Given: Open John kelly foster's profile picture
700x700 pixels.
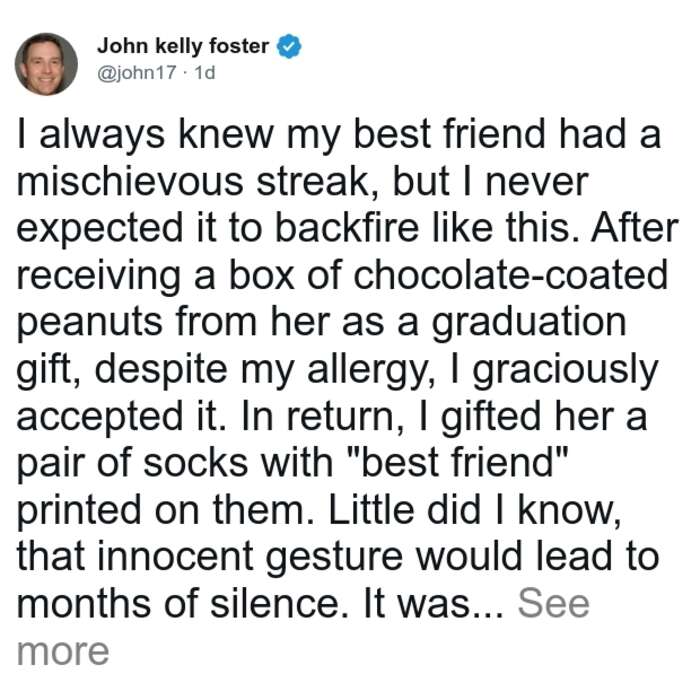Looking at the screenshot, I should pos(46,64).
